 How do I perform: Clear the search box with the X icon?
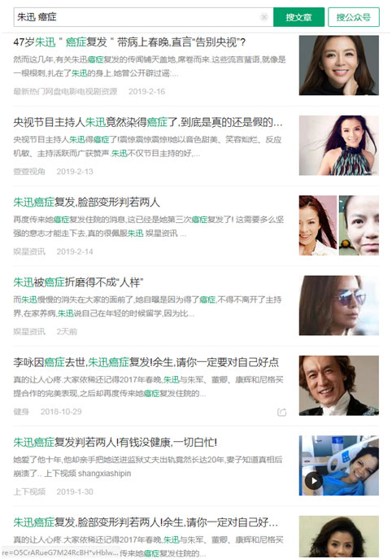(x=264, y=17)
